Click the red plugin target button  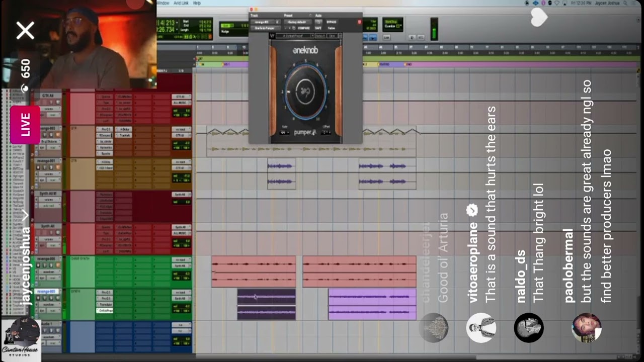pyautogui.click(x=359, y=22)
